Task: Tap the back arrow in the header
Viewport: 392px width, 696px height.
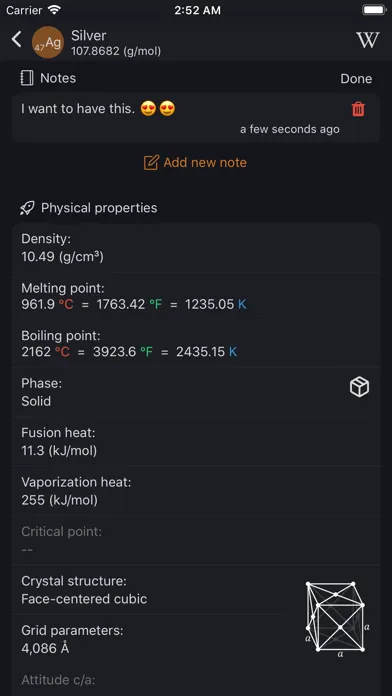Action: click(x=16, y=40)
